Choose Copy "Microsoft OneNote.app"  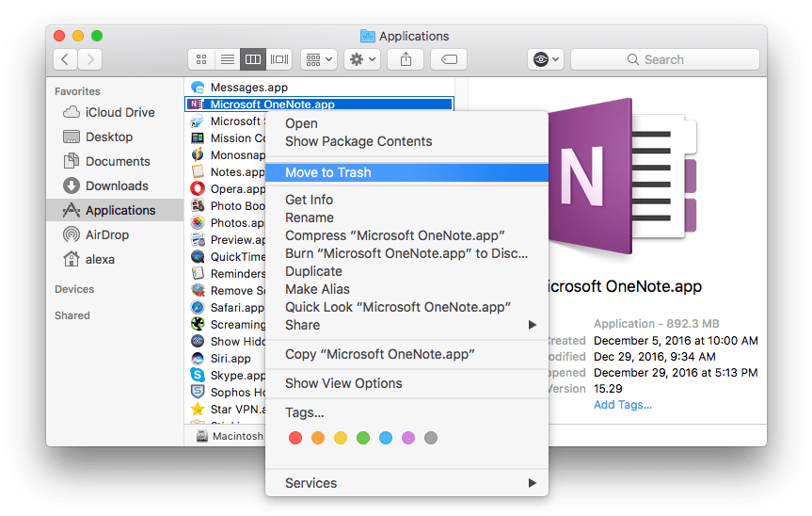pos(406,354)
